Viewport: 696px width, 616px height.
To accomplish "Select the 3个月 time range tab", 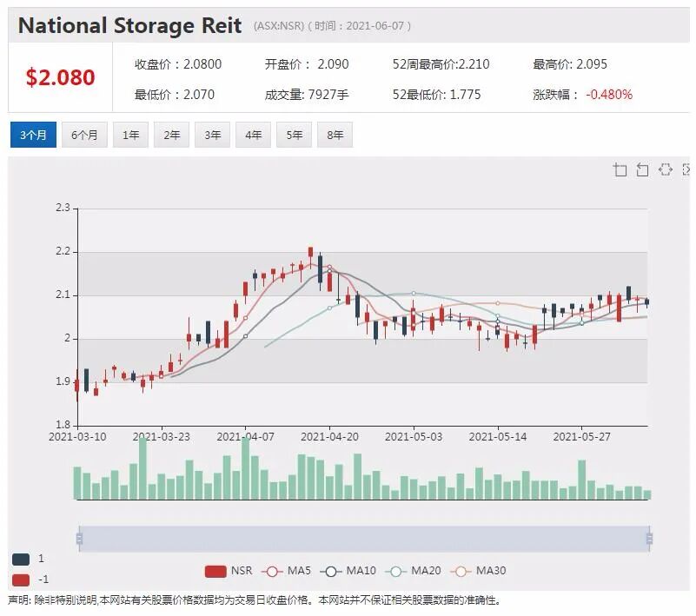I will 33,135.
